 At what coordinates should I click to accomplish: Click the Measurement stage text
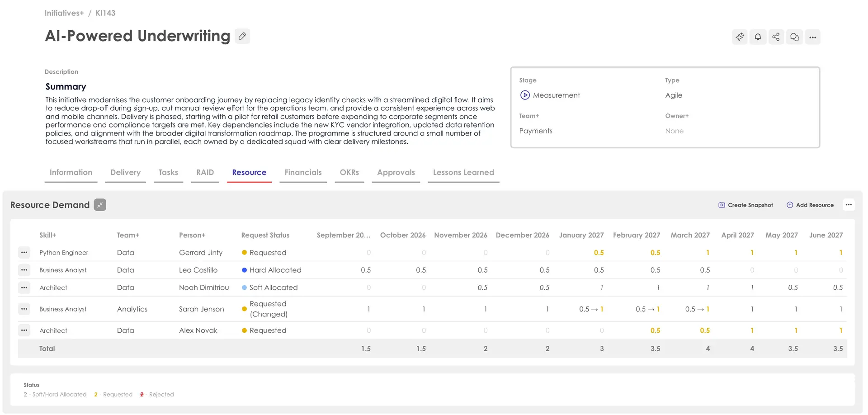pyautogui.click(x=556, y=95)
